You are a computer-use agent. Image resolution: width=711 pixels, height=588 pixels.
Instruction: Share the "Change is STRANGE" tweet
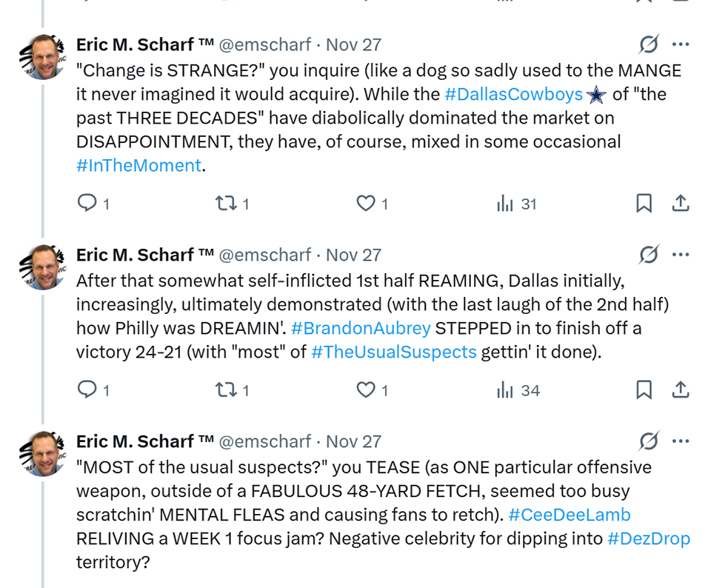681,203
